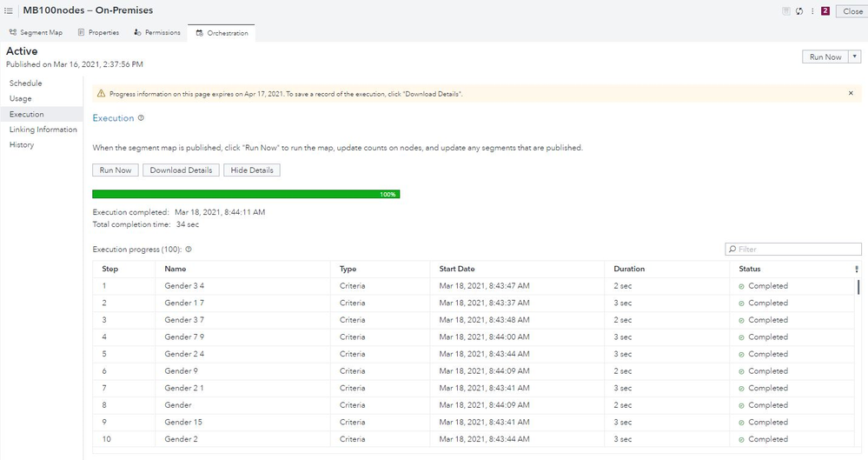
Task: Click the refresh icon in header
Action: pyautogui.click(x=798, y=11)
